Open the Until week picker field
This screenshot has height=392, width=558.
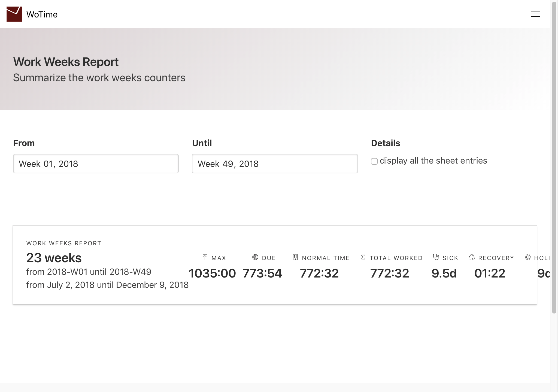(275, 164)
